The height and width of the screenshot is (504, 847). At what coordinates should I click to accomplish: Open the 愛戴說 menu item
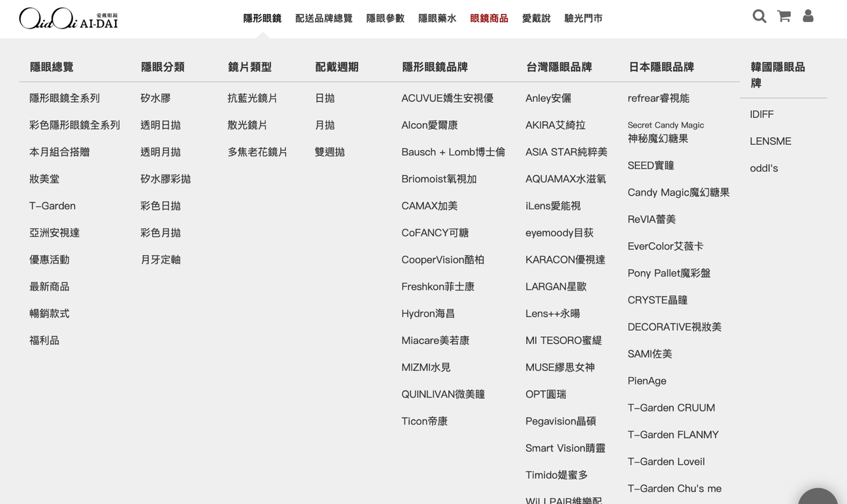pos(536,19)
